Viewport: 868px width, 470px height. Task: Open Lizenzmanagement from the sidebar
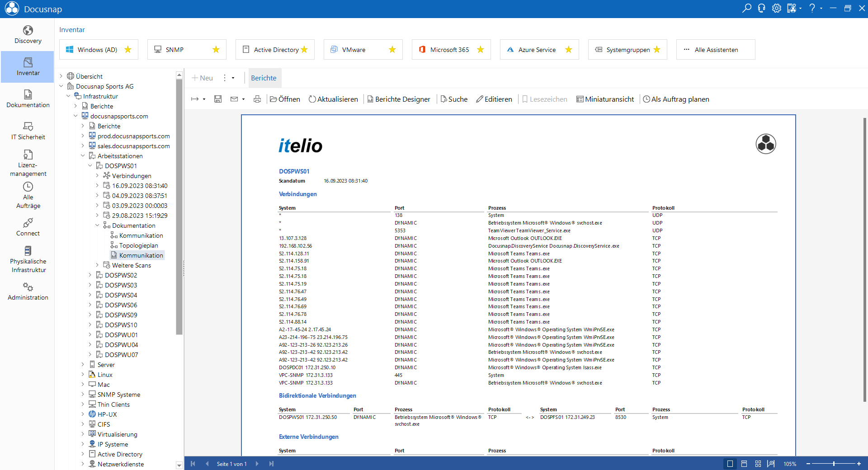coord(28,163)
